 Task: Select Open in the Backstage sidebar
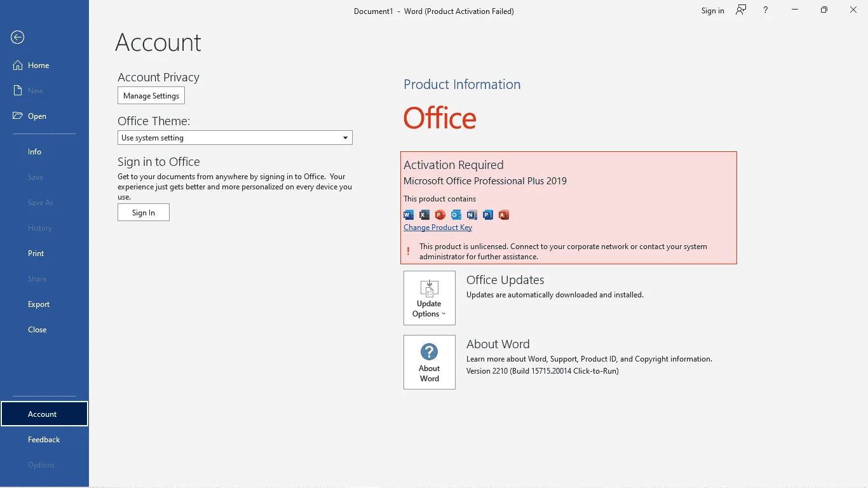44,116
